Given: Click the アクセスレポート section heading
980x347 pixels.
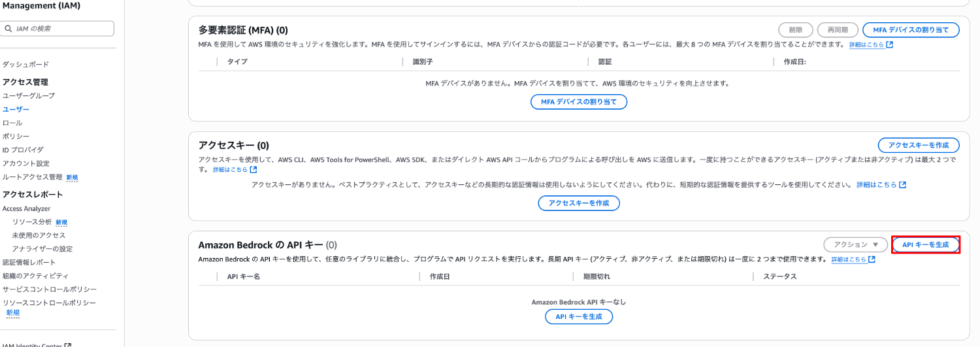Looking at the screenshot, I should click(33, 194).
